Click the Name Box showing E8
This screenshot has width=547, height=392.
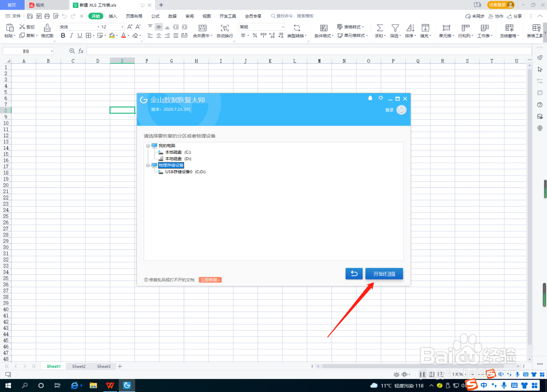coord(28,51)
